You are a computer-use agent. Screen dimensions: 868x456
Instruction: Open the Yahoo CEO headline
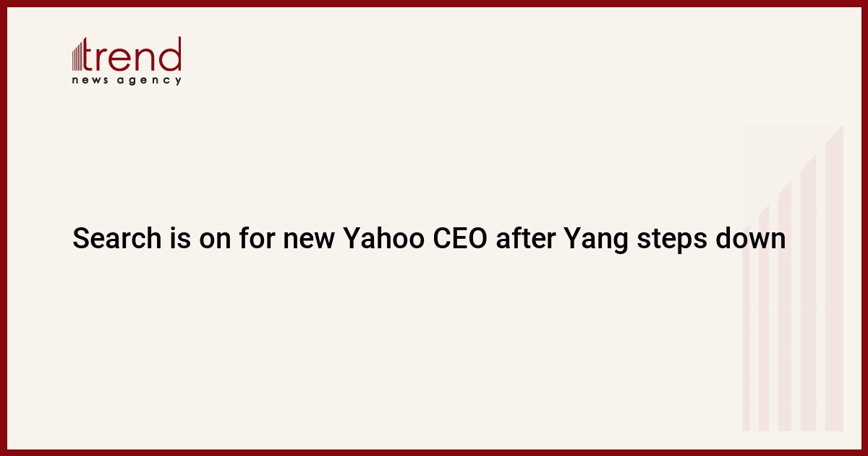pos(429,238)
